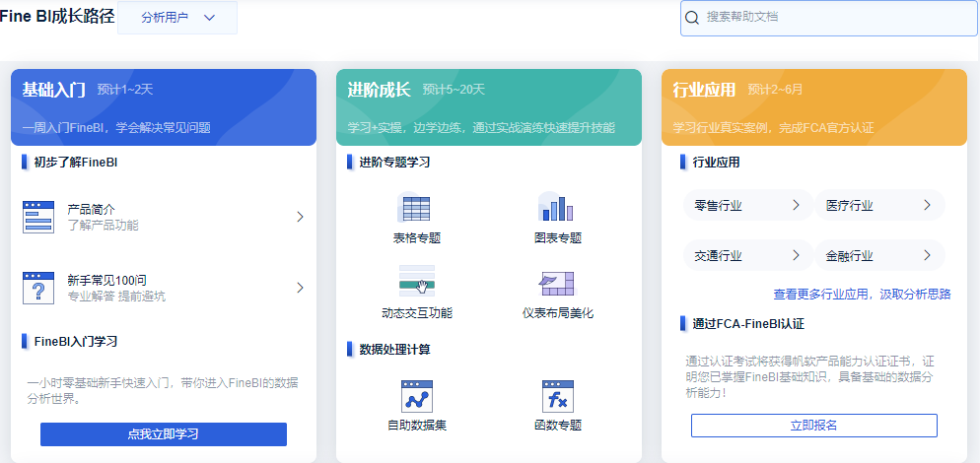Click the 产品简介 title text
Viewport: 980px width, 463px height.
pos(92,209)
